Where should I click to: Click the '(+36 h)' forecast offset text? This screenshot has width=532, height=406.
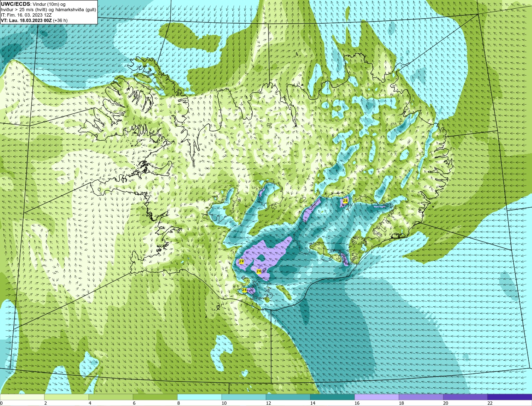[60, 20]
